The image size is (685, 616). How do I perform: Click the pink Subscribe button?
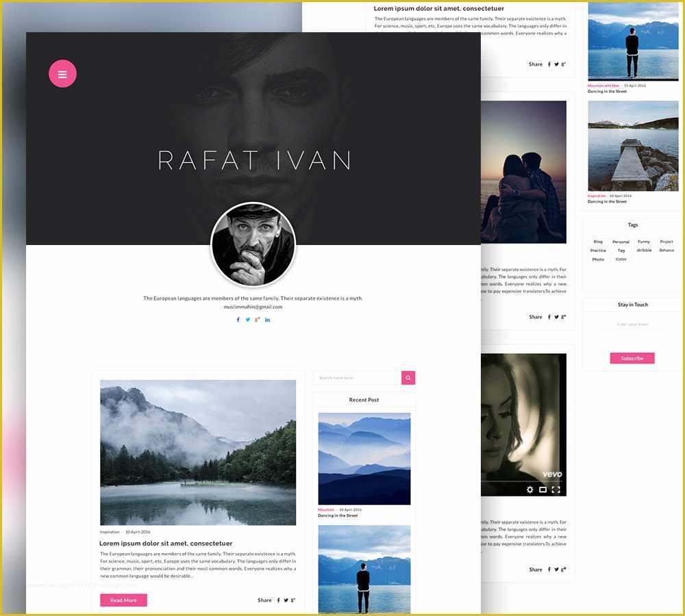point(632,359)
